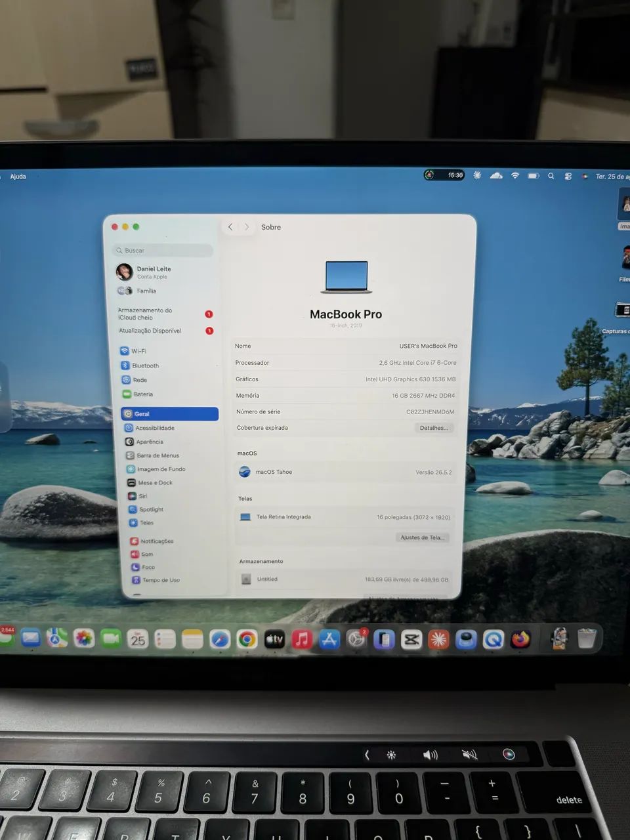Screen dimensions: 630x840
Task: Click the USER's MacBook Pro name field
Action: (429, 346)
